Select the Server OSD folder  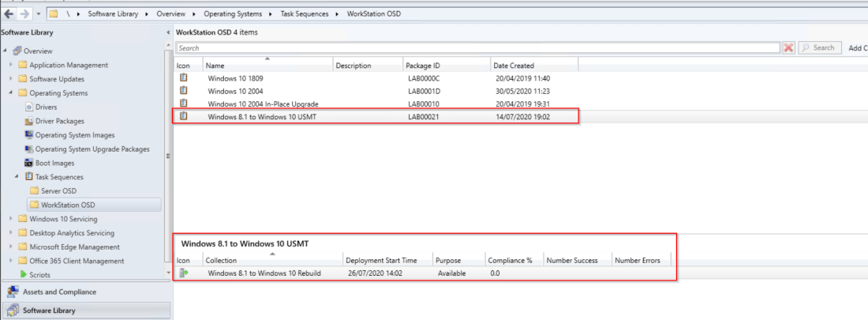pos(58,191)
